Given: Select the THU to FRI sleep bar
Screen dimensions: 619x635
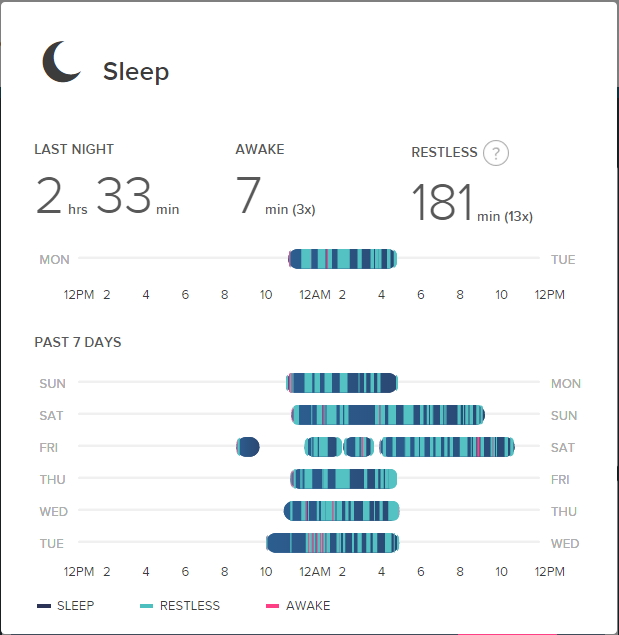Looking at the screenshot, I should point(344,479).
